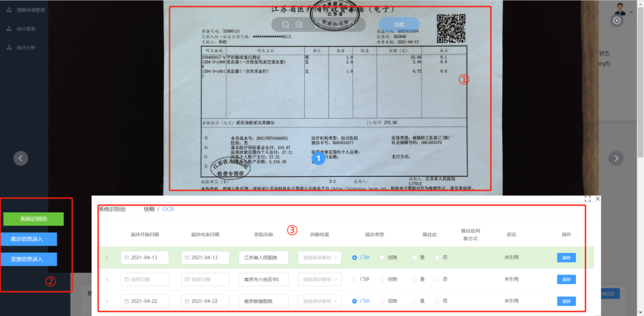
Task: Click the 就诊结束日期 column header
Action: [x=205, y=235]
